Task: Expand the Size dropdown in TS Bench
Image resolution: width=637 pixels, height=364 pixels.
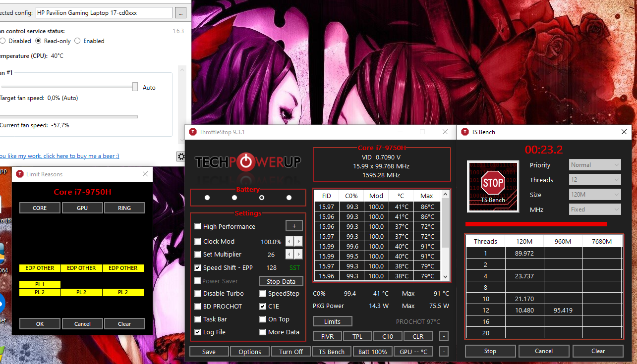Action: pyautogui.click(x=595, y=195)
